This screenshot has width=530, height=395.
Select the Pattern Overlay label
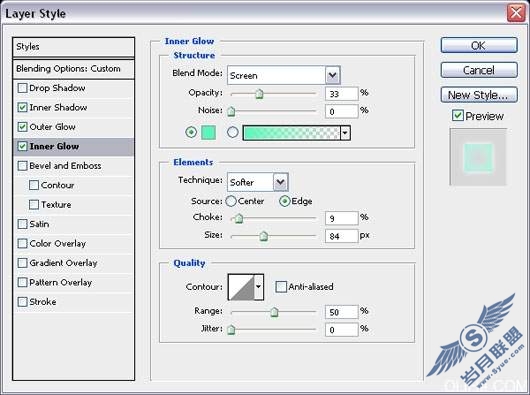tap(61, 282)
